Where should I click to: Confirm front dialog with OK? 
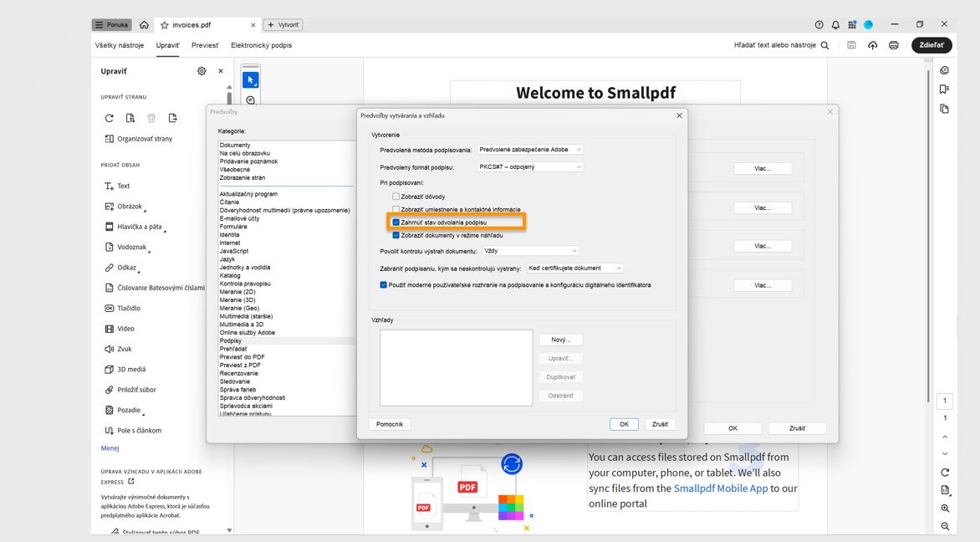(x=624, y=424)
